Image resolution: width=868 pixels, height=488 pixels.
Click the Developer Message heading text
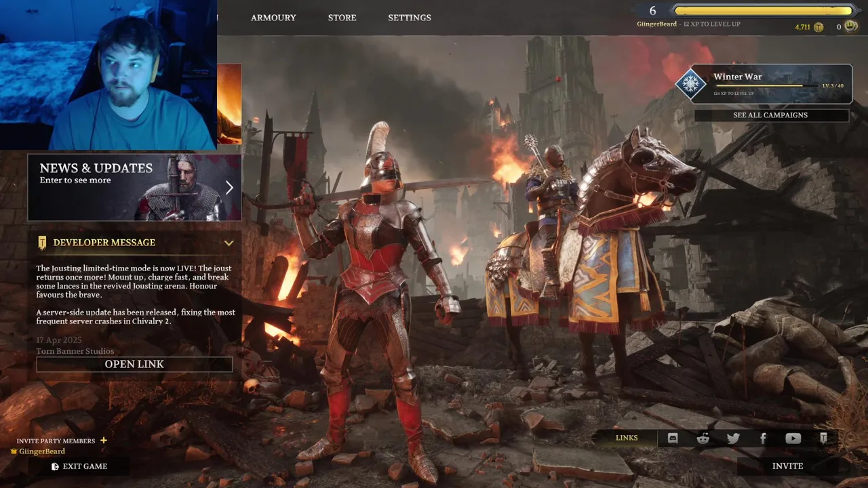pos(104,243)
